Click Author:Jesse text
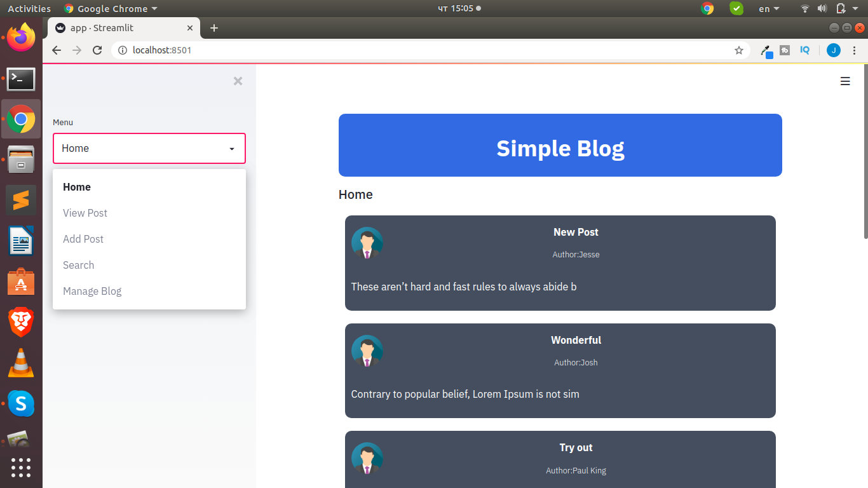This screenshot has height=488, width=868. [x=576, y=255]
